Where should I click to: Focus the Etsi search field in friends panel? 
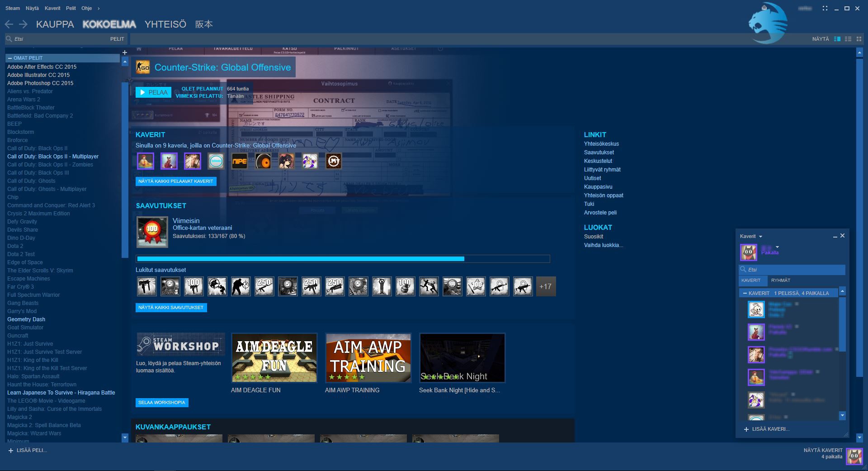coord(792,270)
